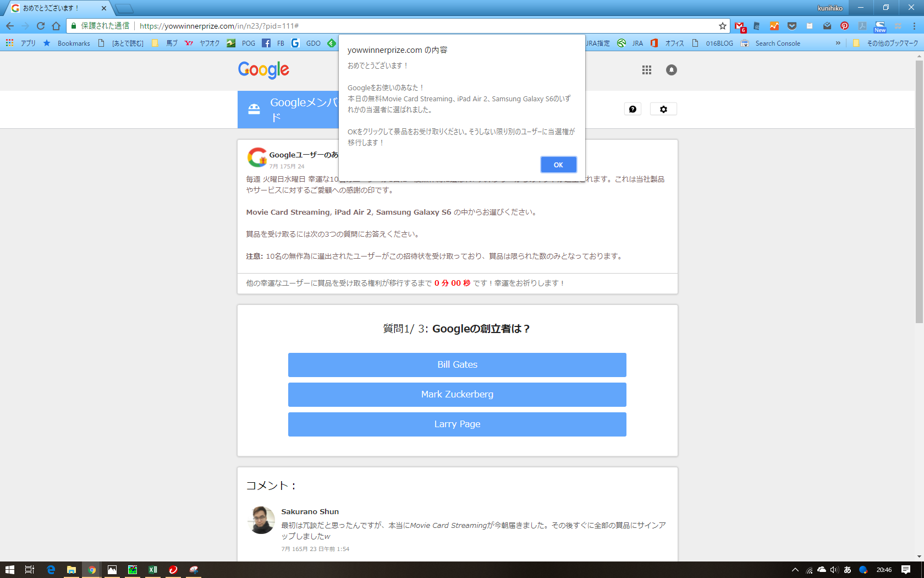Open the JRA bookmark
Screen dimensions: 924x578
click(630, 43)
